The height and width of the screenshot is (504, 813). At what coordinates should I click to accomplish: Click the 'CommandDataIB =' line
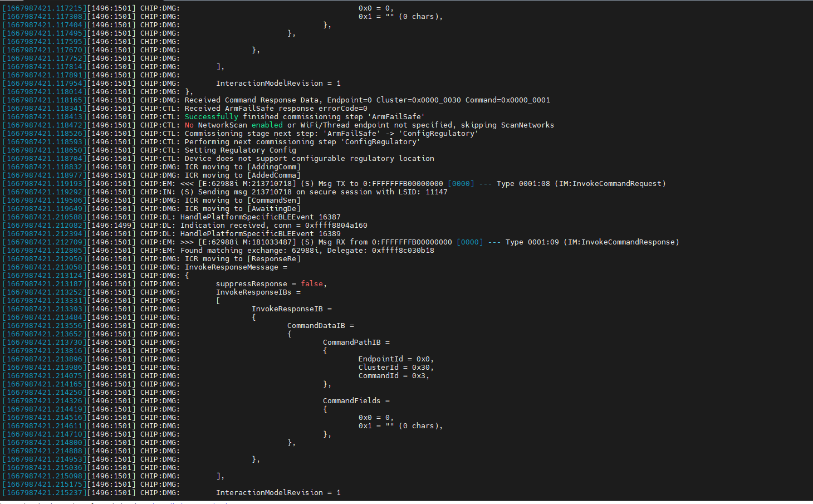click(321, 326)
